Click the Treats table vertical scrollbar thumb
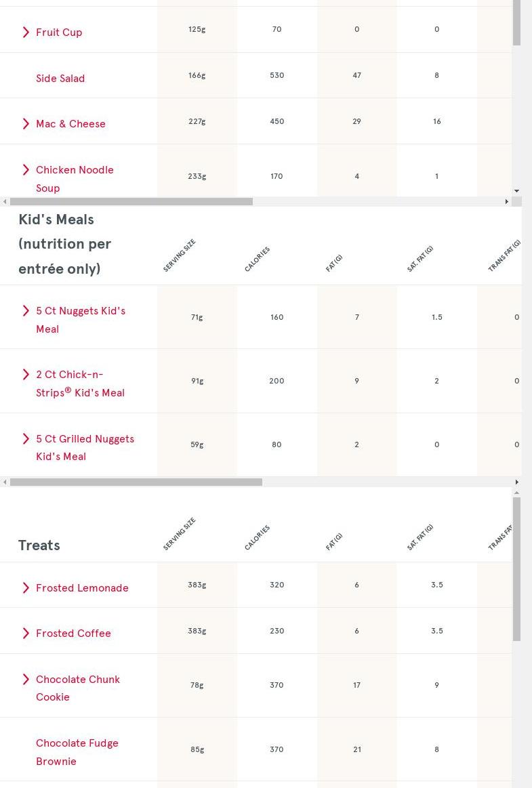 (516, 569)
